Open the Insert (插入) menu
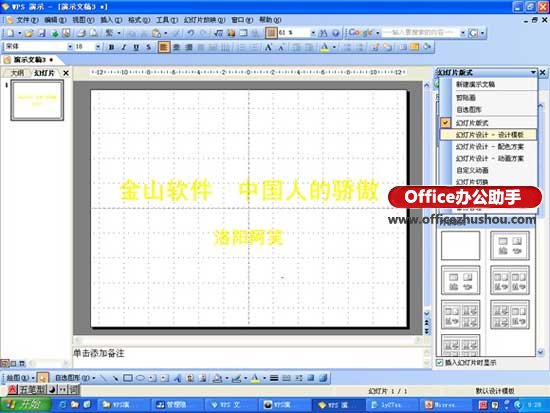Image resolution: width=550 pixels, height=413 pixels. (111, 20)
